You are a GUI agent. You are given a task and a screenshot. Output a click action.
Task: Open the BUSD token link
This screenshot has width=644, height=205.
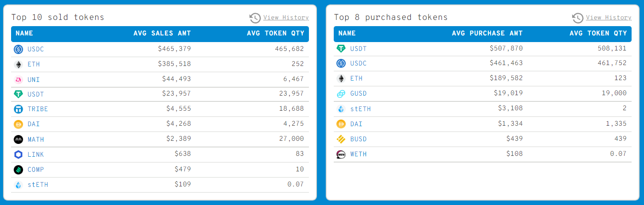click(x=359, y=139)
